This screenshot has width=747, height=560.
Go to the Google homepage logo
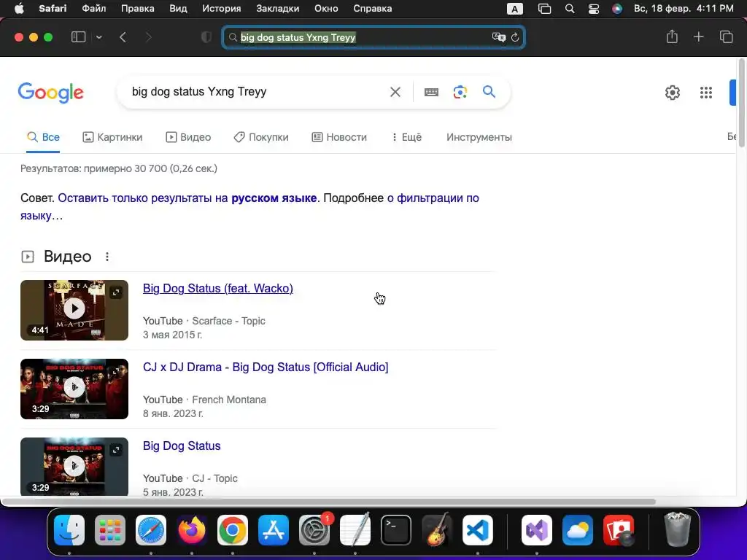point(51,93)
